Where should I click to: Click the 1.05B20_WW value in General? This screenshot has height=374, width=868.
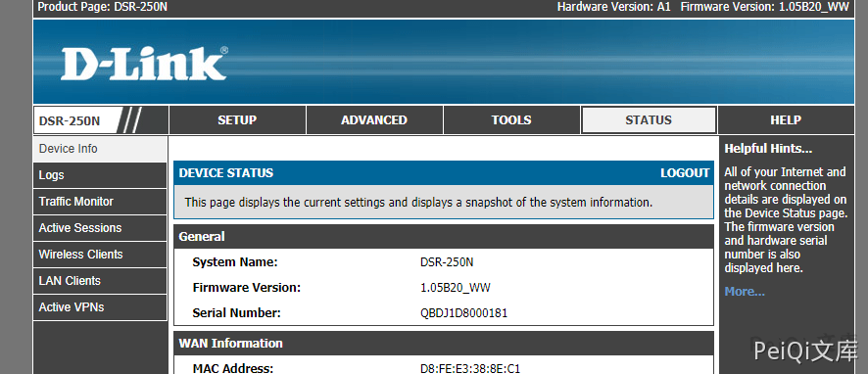(x=456, y=288)
